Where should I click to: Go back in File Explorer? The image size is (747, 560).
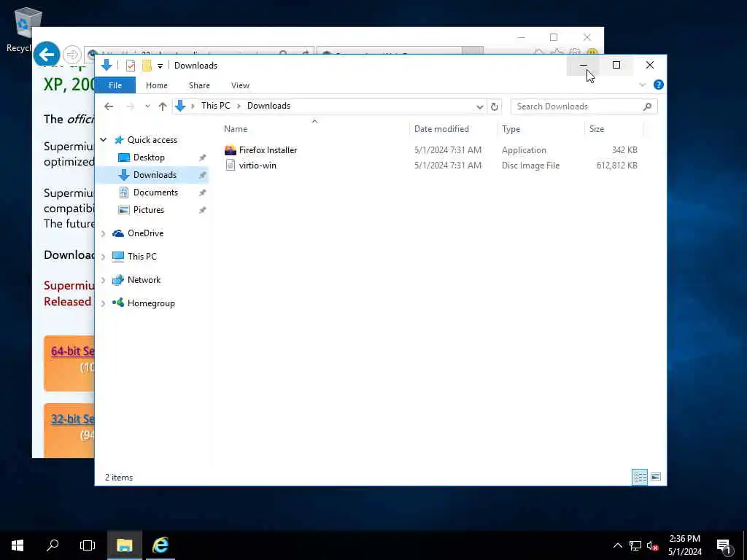(x=109, y=106)
